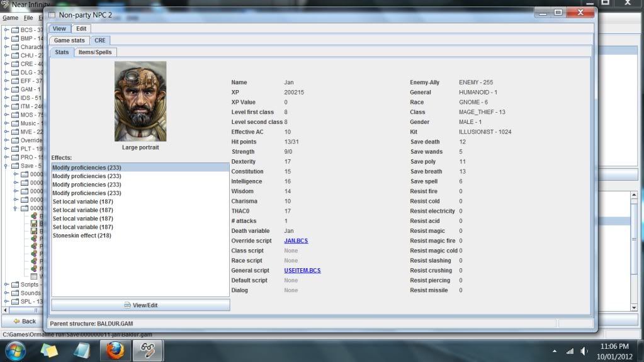Open the USEITEM.BCS general script link

302,270
